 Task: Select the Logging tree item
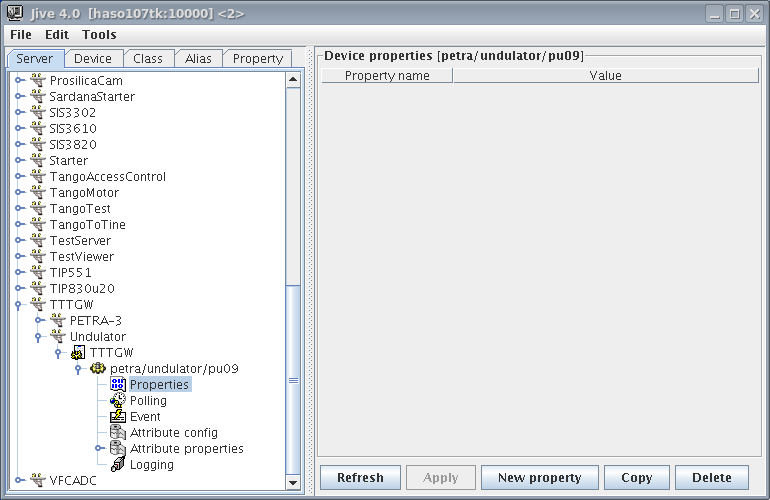tap(151, 464)
